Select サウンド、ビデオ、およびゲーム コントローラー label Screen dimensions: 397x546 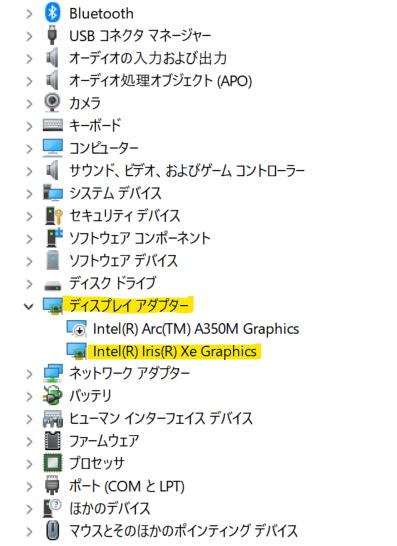coord(187,171)
